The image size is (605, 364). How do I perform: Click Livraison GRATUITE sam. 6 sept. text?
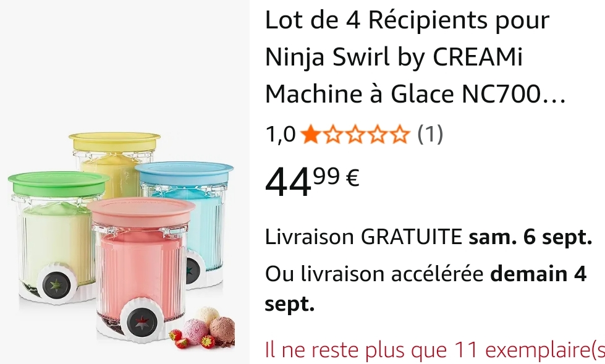tap(428, 237)
